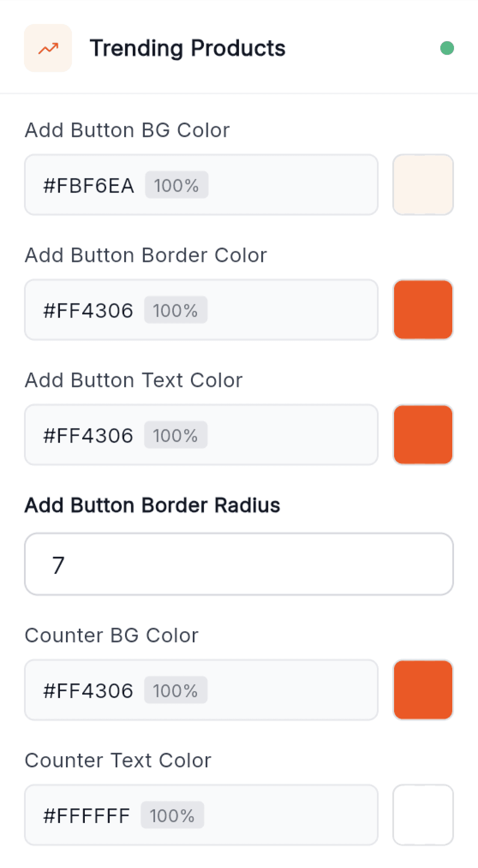Image resolution: width=478 pixels, height=868 pixels.
Task: Click the Add Button Text Color hex field
Action: click(x=201, y=434)
